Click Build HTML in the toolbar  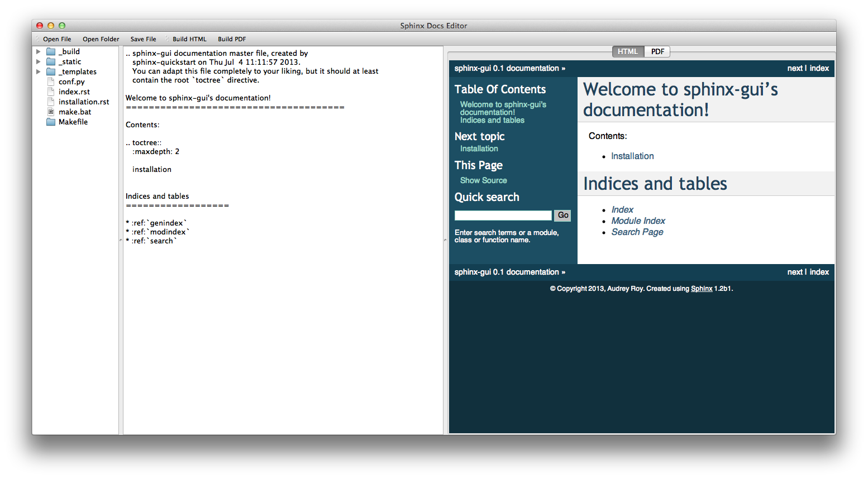(x=189, y=39)
